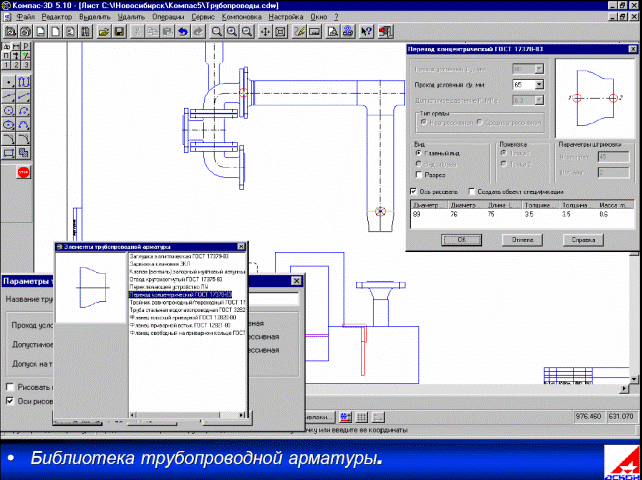Select 'Труба стальная водогазопроводная' list item
642x480 pixels.
[188, 310]
